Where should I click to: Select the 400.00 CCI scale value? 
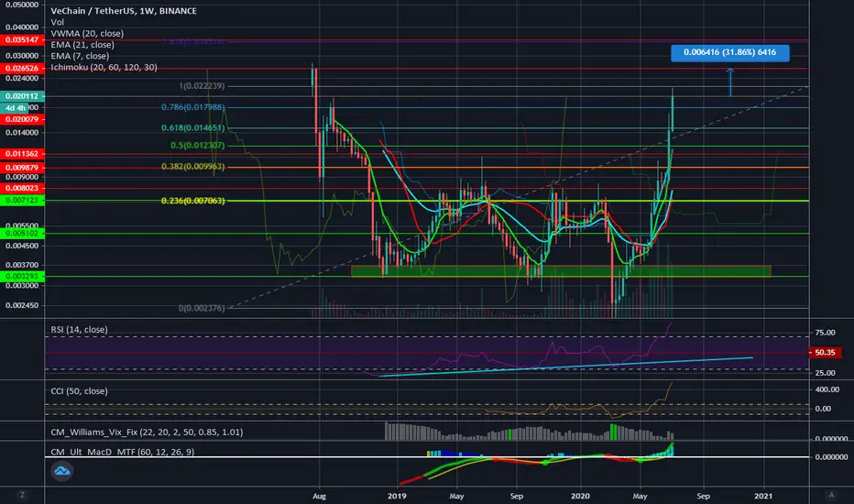(x=827, y=389)
